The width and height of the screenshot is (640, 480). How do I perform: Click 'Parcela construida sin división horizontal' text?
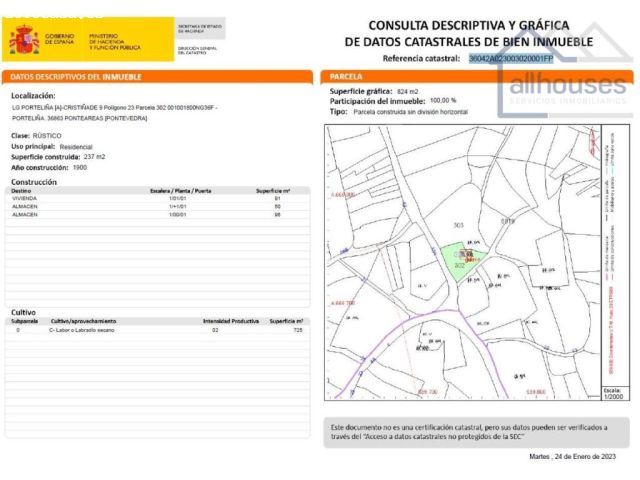[411, 112]
